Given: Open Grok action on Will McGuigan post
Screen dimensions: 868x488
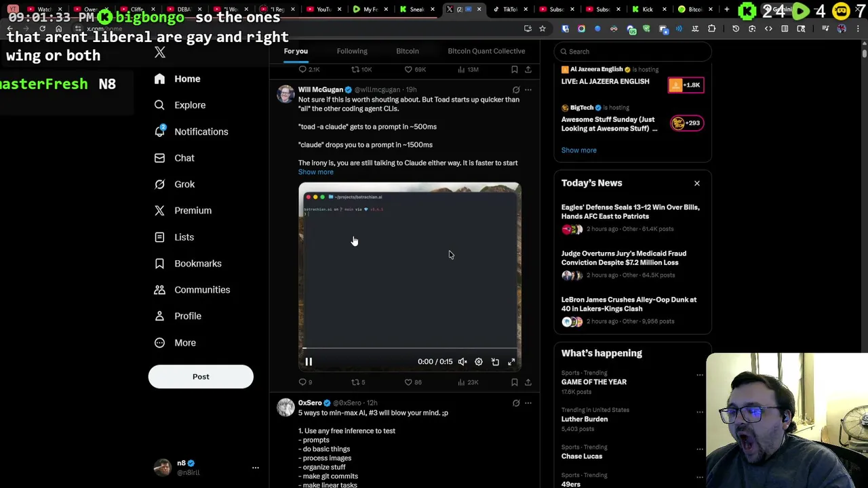Looking at the screenshot, I should click(x=516, y=89).
